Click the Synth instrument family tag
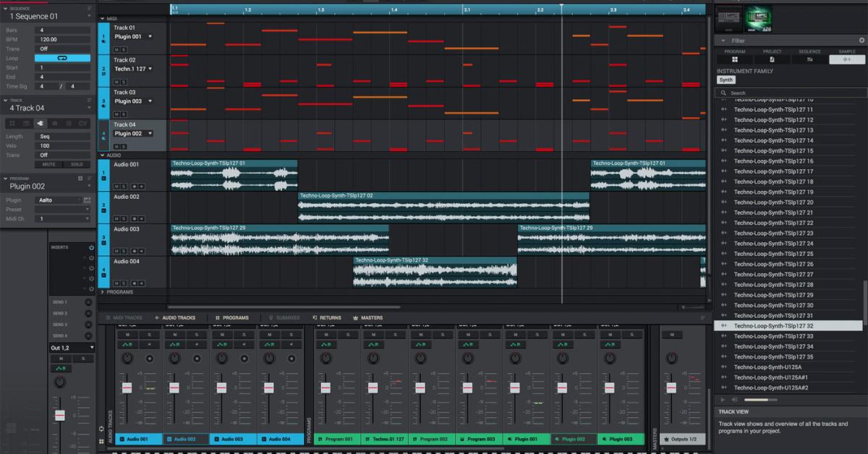The height and width of the screenshot is (454, 868). point(726,80)
